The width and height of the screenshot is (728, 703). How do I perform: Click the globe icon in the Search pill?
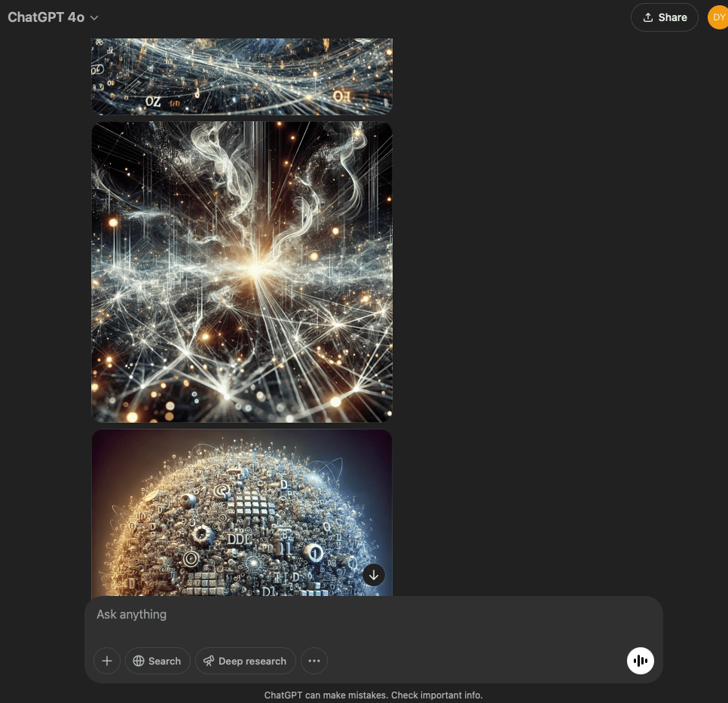139,661
